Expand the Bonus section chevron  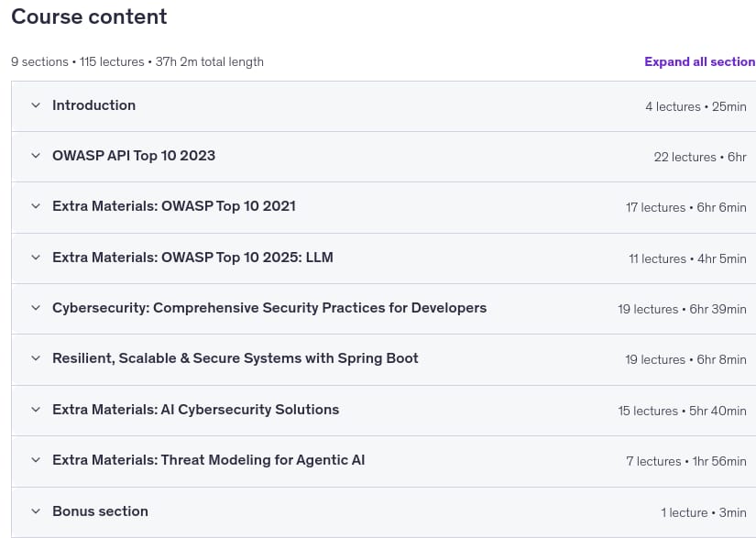pos(36,511)
